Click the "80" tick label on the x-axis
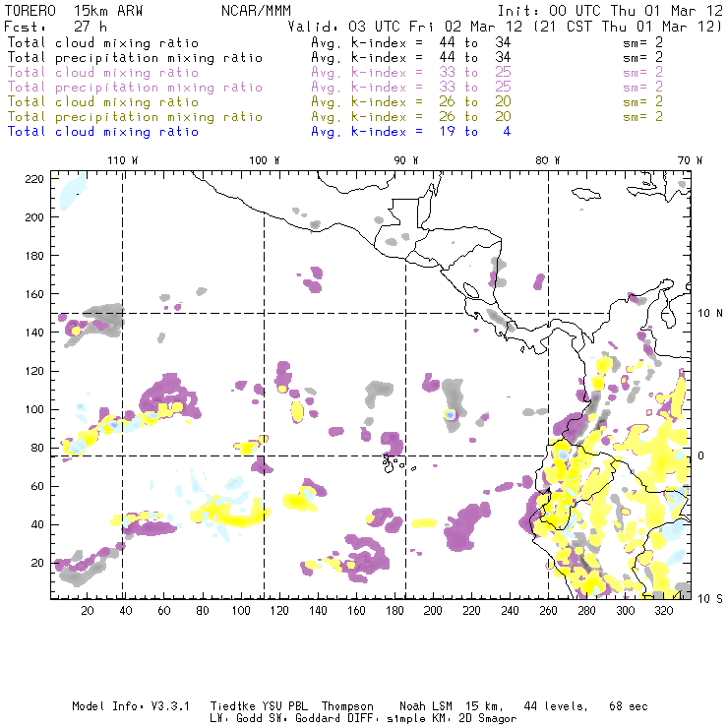Screen dimensions: 728x728 pyautogui.click(x=203, y=611)
